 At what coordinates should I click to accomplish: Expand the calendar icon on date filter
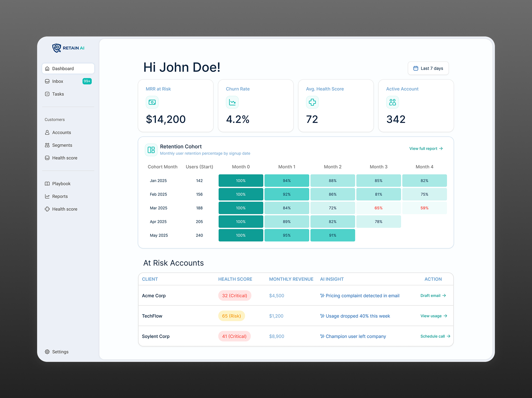416,68
